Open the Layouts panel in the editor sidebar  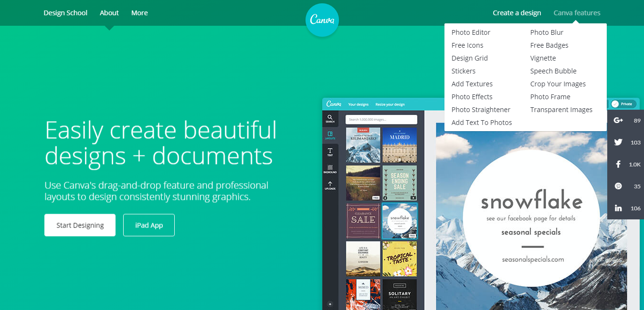(330, 135)
